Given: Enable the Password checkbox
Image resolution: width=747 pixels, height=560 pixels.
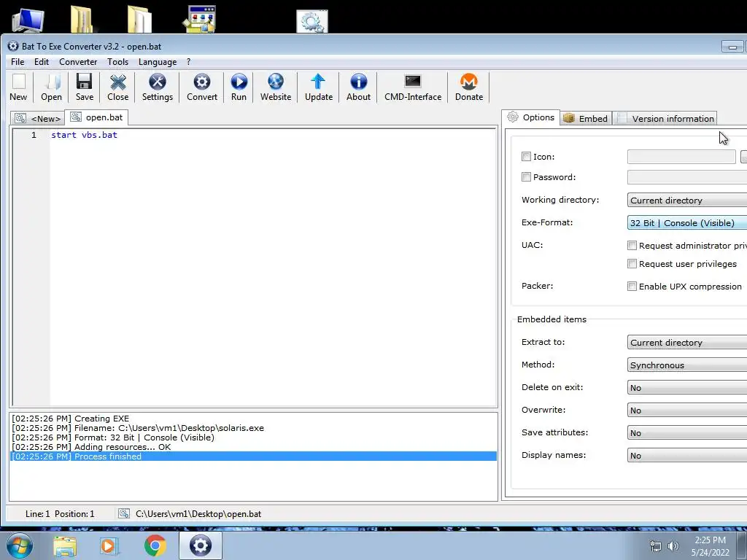Looking at the screenshot, I should pos(526,177).
